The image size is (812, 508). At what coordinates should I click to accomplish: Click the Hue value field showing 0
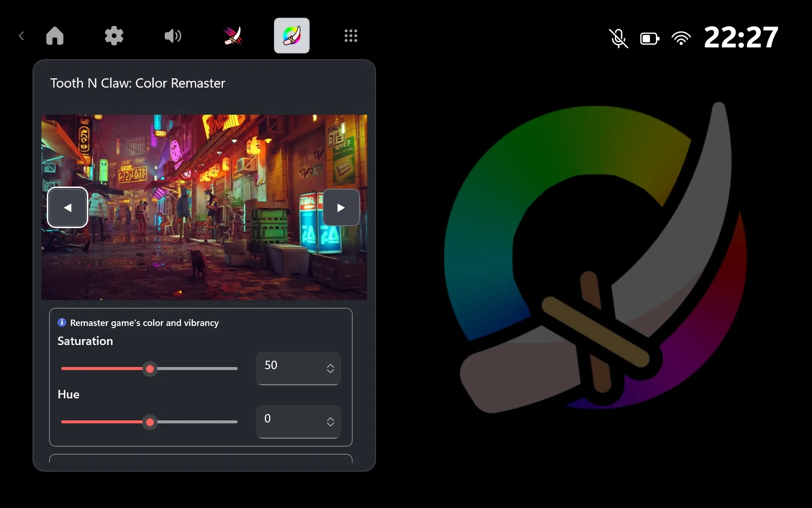click(x=298, y=422)
